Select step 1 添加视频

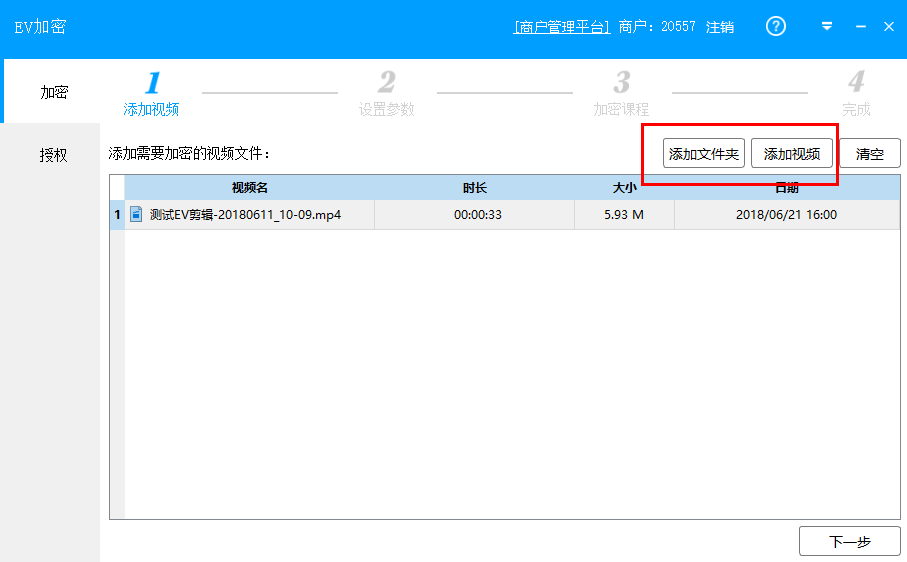coord(152,95)
